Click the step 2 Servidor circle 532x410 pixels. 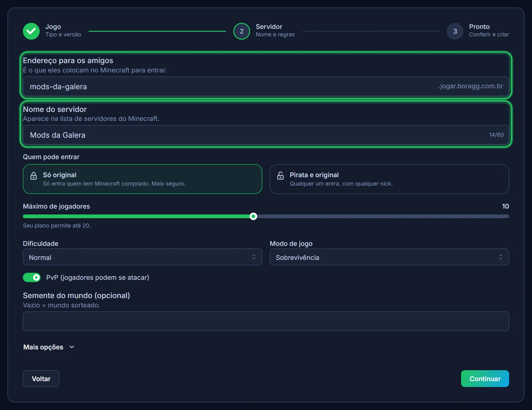241,31
